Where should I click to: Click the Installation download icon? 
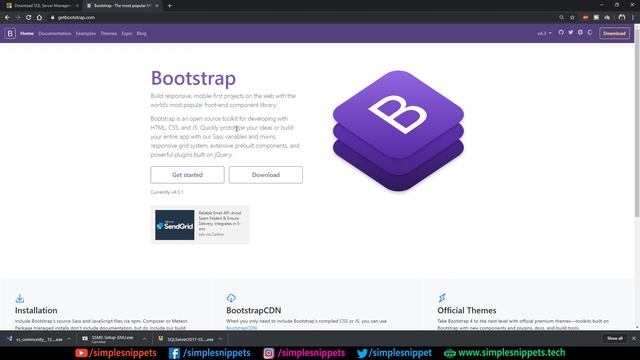[x=20, y=298]
